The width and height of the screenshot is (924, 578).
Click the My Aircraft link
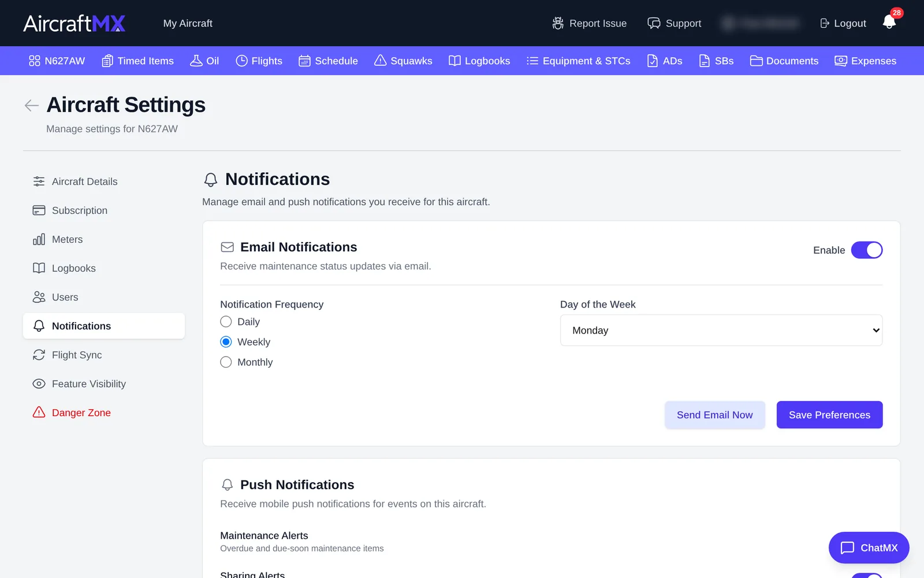click(188, 23)
